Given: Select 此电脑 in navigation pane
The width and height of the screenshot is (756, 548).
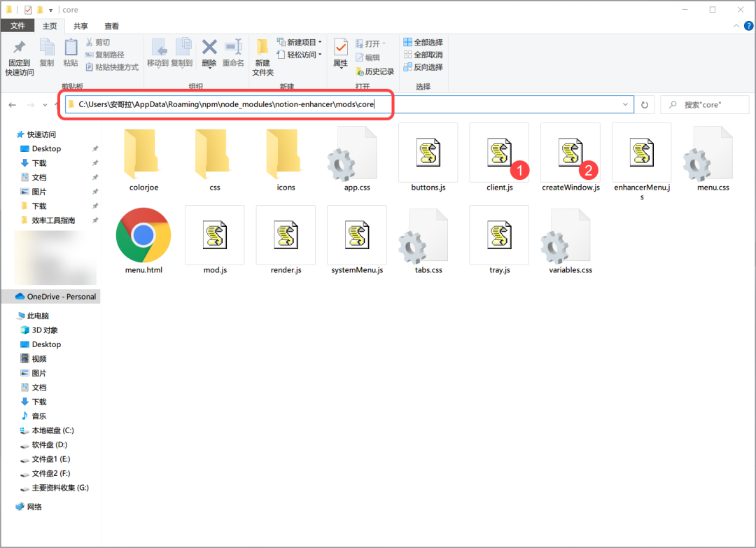Looking at the screenshot, I should pyautogui.click(x=33, y=316).
